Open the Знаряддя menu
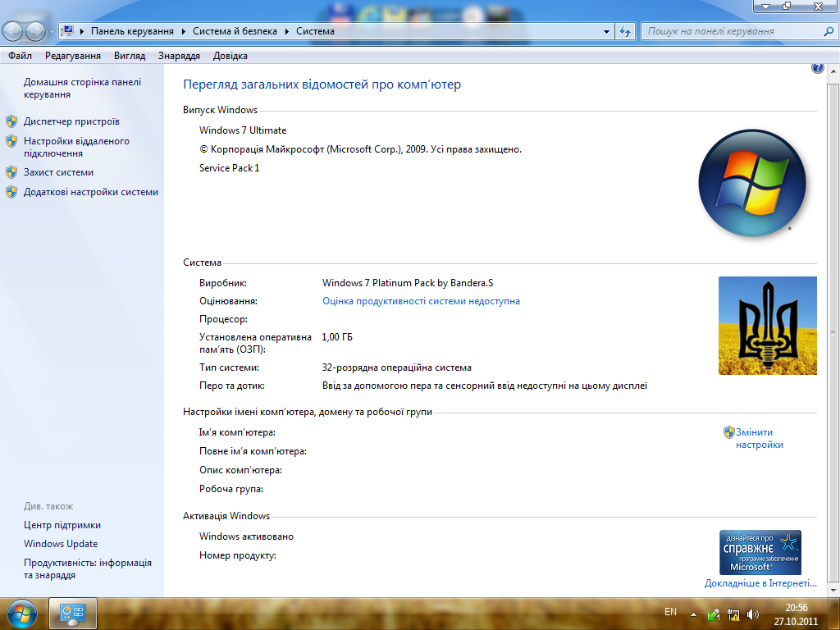 179,56
